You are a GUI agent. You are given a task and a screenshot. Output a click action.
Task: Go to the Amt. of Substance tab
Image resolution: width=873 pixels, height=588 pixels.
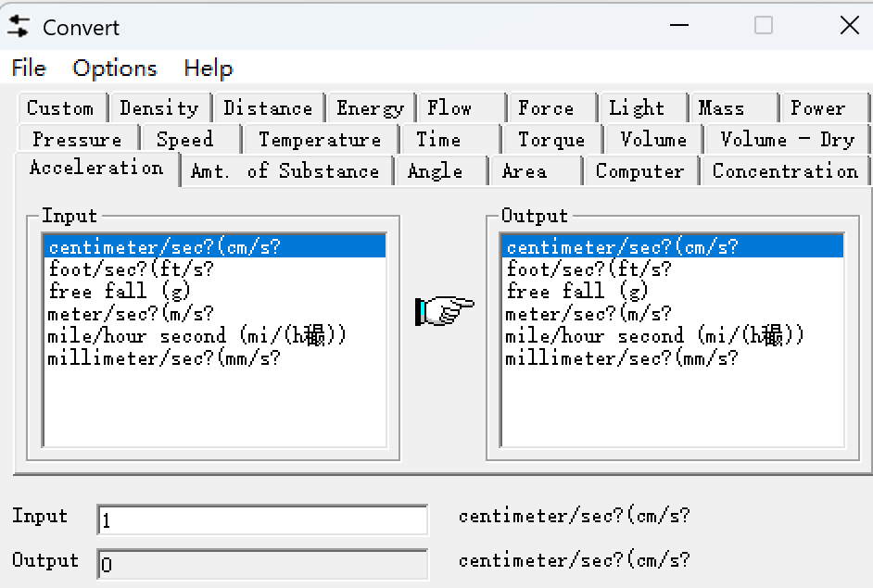coord(285,171)
